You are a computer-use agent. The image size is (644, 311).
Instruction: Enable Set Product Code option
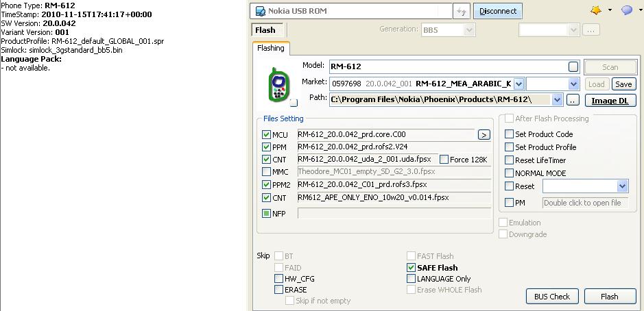tap(510, 134)
